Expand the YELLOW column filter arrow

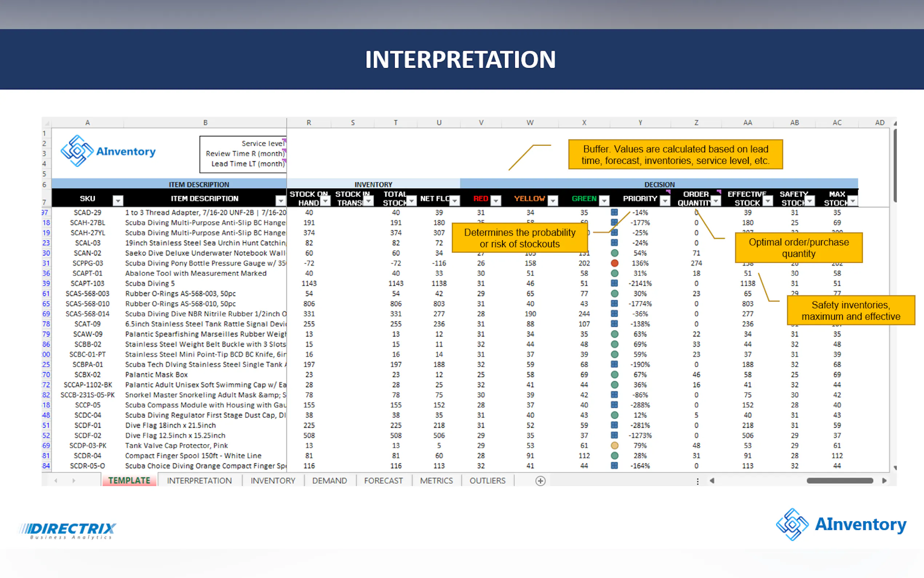(x=553, y=200)
